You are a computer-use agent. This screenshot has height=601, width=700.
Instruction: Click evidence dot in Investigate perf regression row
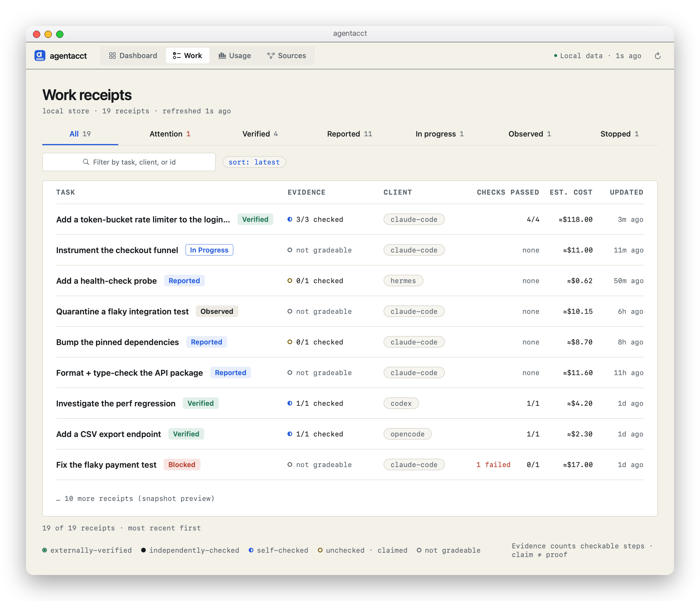pyautogui.click(x=290, y=403)
